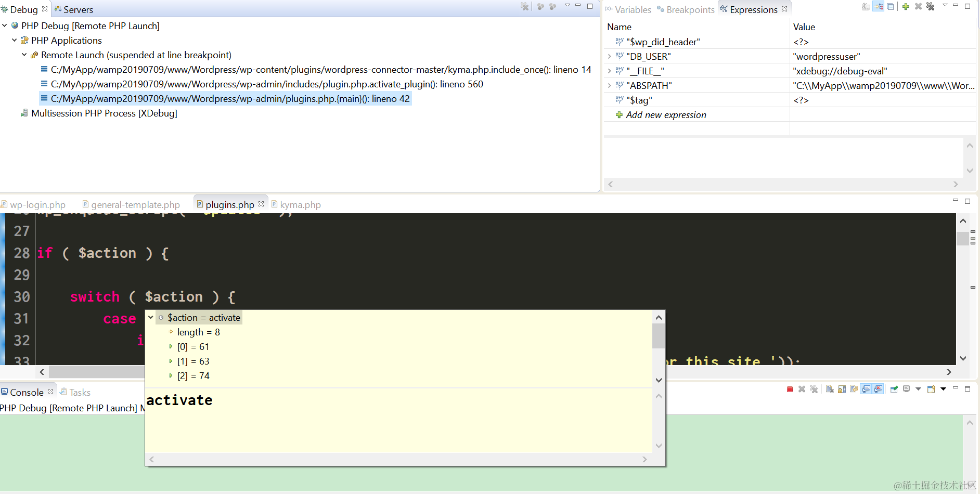Click the Value column header
The width and height of the screenshot is (980, 494).
[804, 27]
